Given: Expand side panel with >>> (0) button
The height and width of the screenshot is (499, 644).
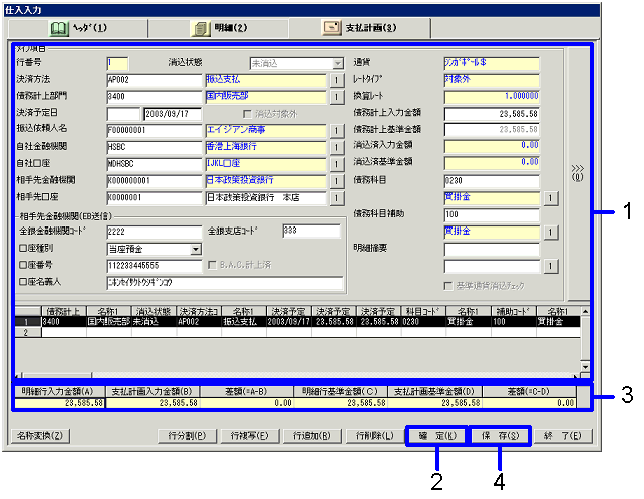Looking at the screenshot, I should coord(577,173).
